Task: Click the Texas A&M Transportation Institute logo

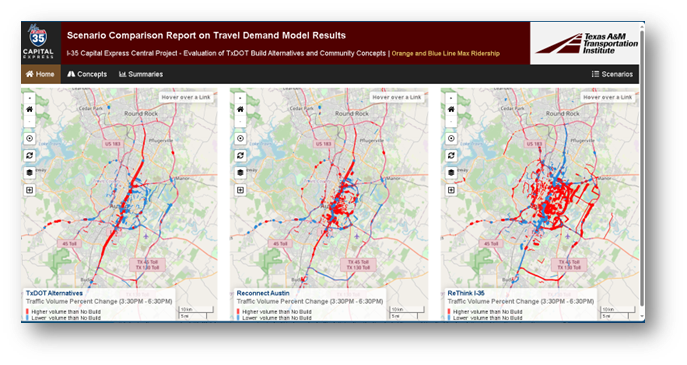Action: 585,43
